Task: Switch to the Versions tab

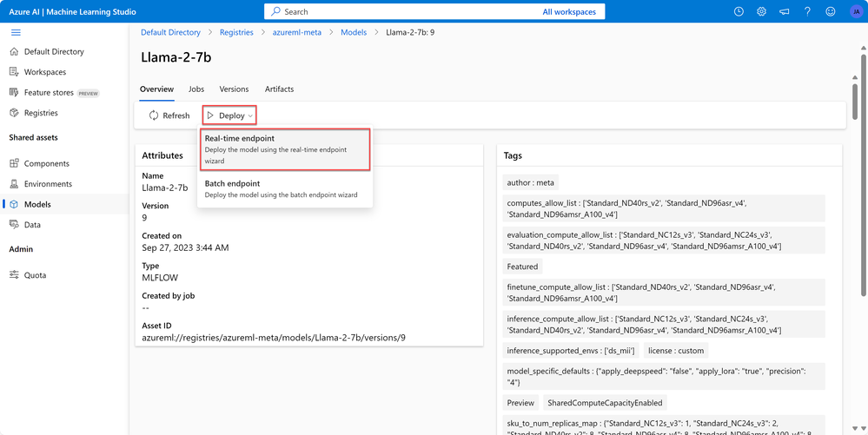Action: coord(235,89)
